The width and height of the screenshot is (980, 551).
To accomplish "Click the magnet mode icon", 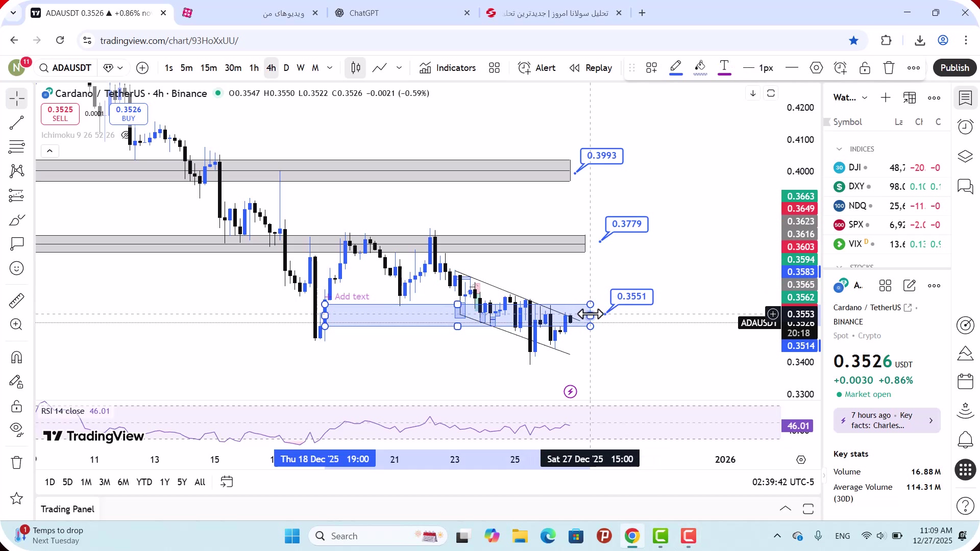I will (x=17, y=357).
